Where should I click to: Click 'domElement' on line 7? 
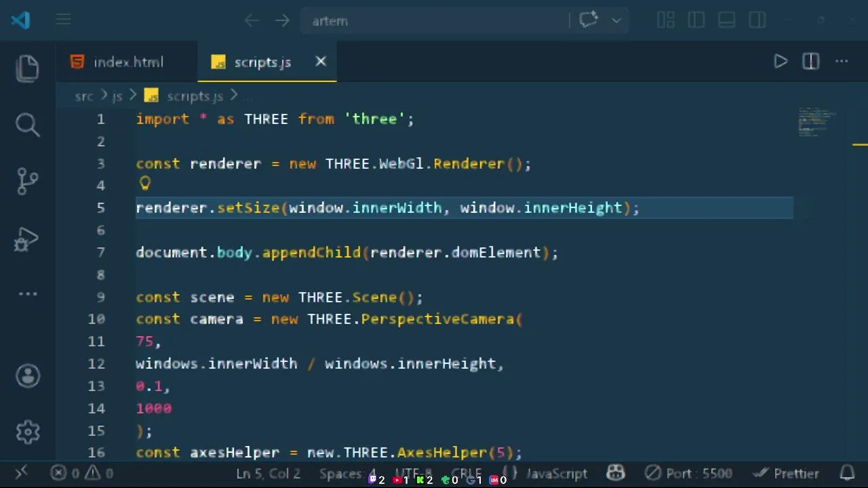(x=496, y=253)
